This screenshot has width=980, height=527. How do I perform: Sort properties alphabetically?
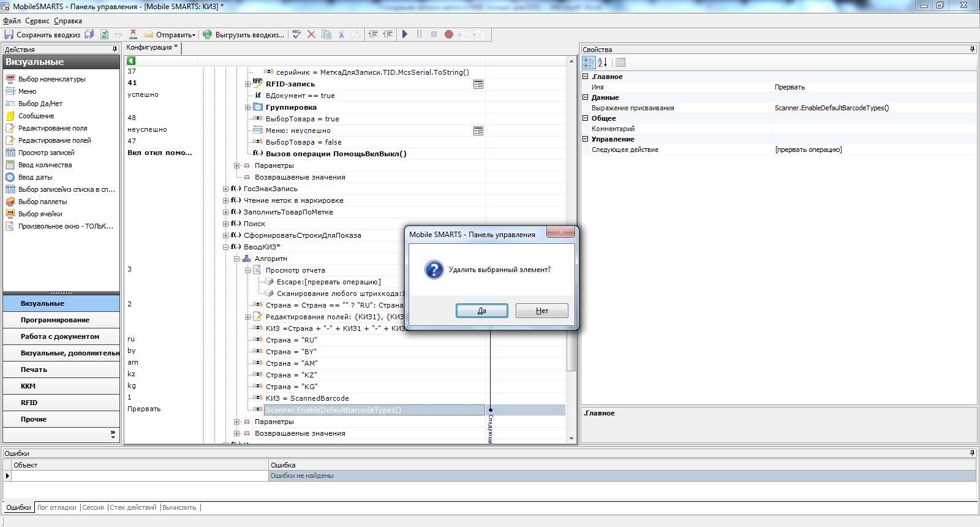point(603,63)
